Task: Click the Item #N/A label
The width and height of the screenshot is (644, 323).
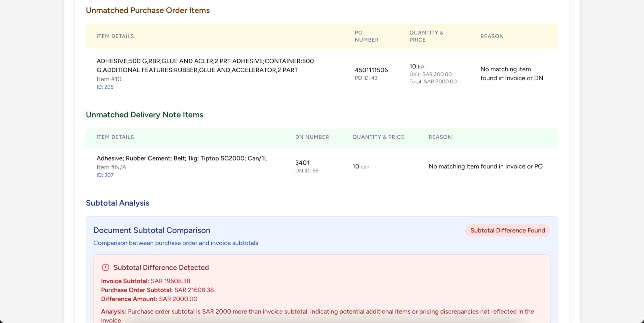Action: [x=111, y=167]
